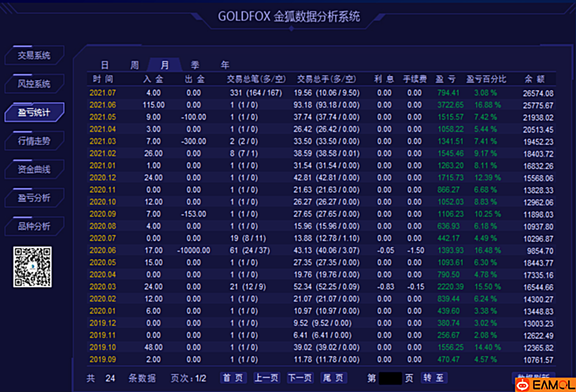This screenshot has width=576, height=392.
Task: Jump to last page via 尾页
Action: click(x=333, y=378)
